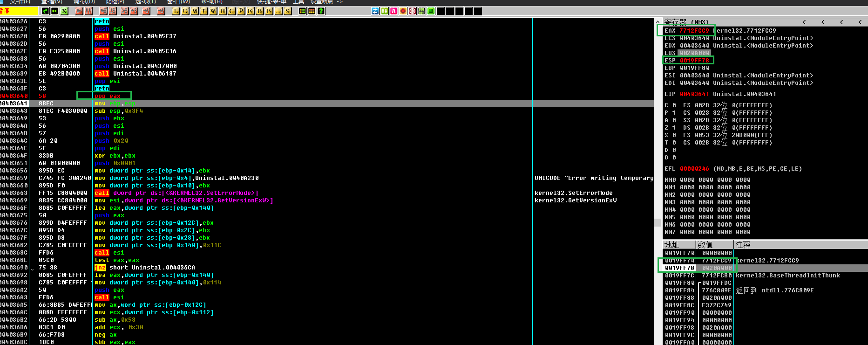
Task: Select the KERNEL32.SetErrorMode call instruction
Action: click(176, 193)
